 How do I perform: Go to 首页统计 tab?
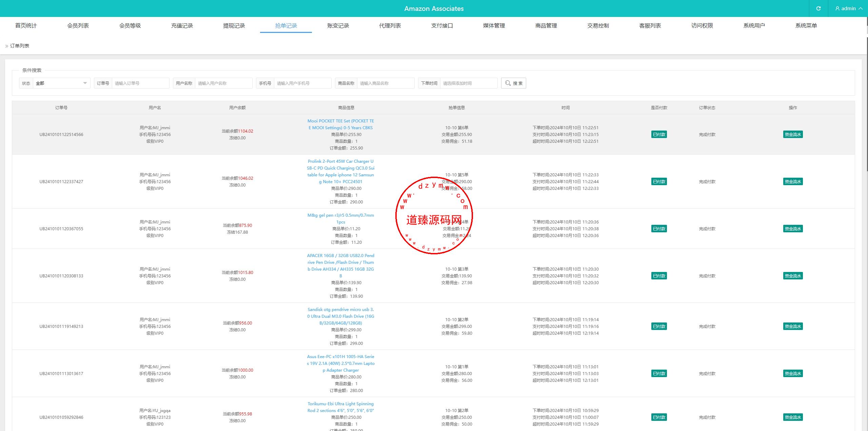(26, 25)
